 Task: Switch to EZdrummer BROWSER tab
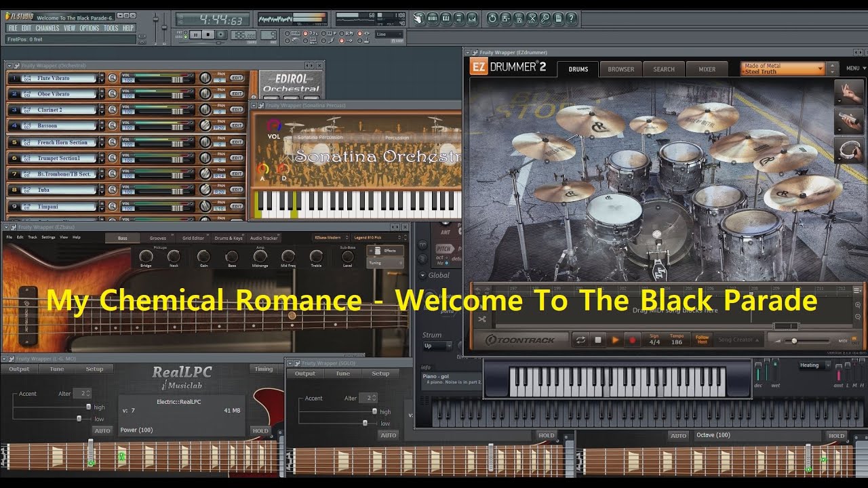tap(620, 69)
